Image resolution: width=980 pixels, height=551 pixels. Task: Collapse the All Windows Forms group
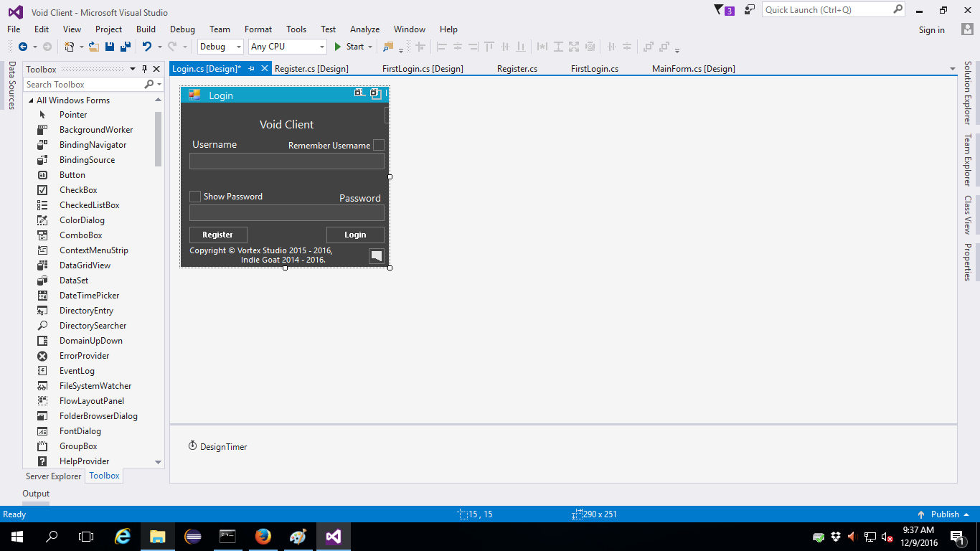point(30,100)
